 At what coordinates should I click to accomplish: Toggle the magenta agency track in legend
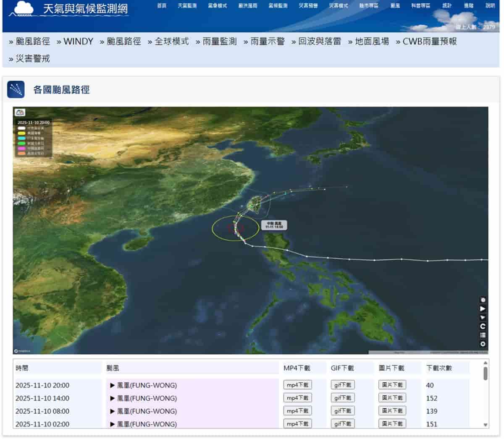pos(21,148)
